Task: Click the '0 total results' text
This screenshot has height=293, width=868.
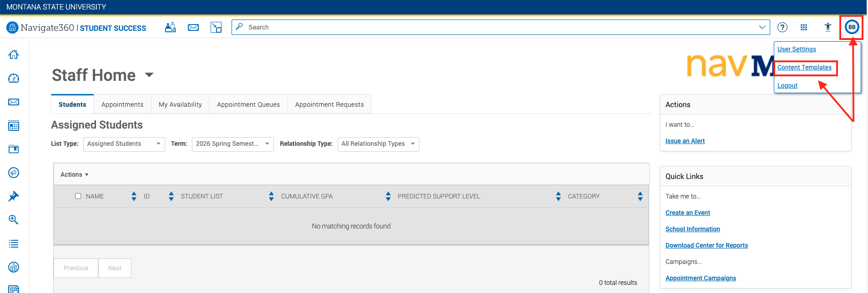Action: 618,283
